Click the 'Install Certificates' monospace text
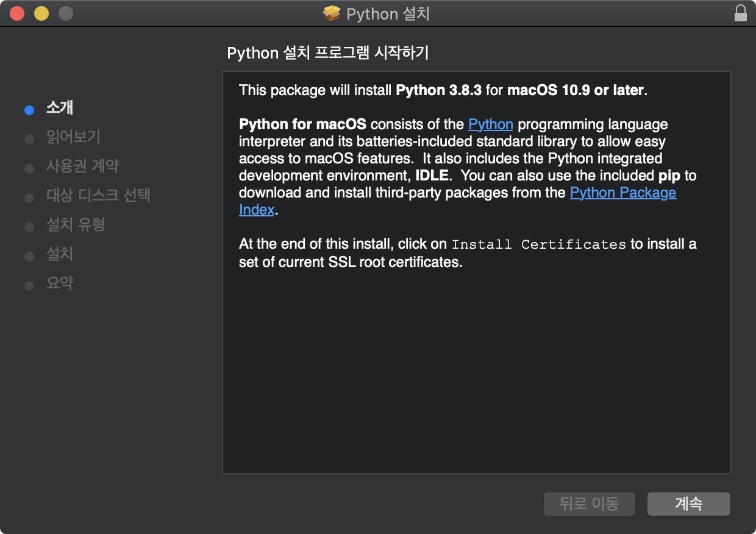Screen dimensions: 756x534 coord(539,244)
